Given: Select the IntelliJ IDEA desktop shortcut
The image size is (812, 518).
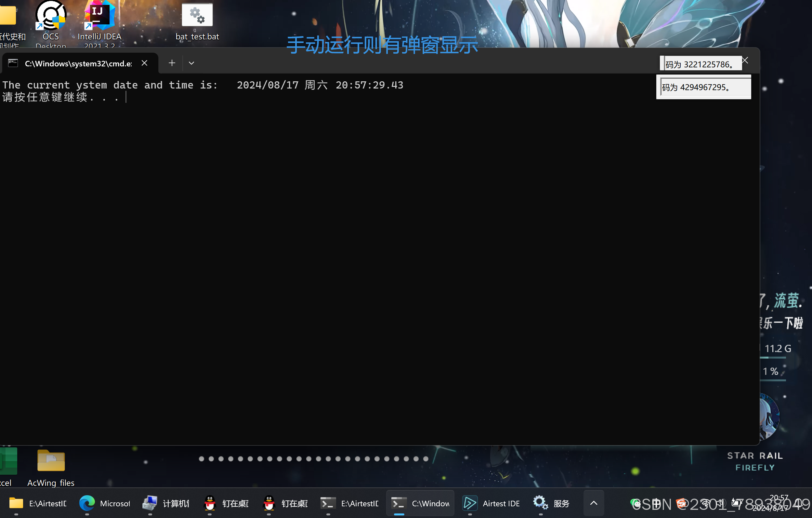Looking at the screenshot, I should click(x=99, y=24).
